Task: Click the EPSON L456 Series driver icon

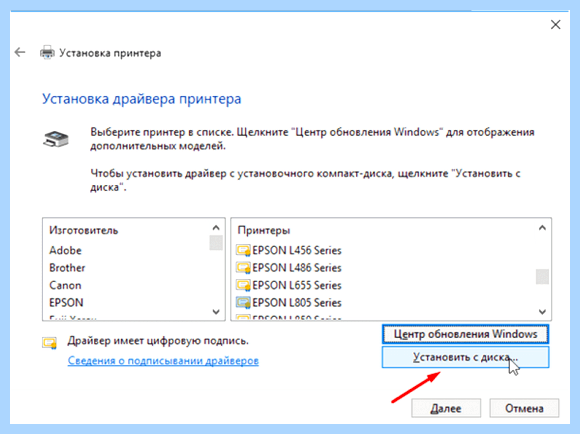Action: click(x=243, y=250)
